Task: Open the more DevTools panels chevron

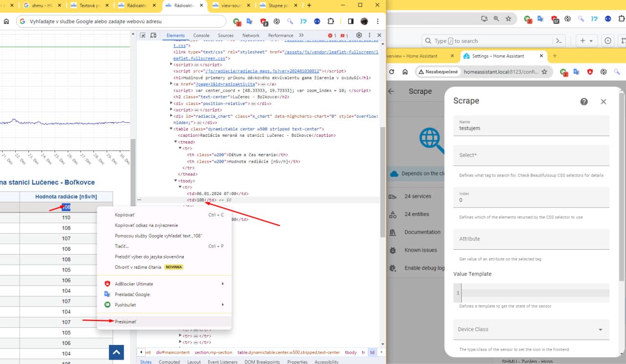Action: [x=301, y=35]
